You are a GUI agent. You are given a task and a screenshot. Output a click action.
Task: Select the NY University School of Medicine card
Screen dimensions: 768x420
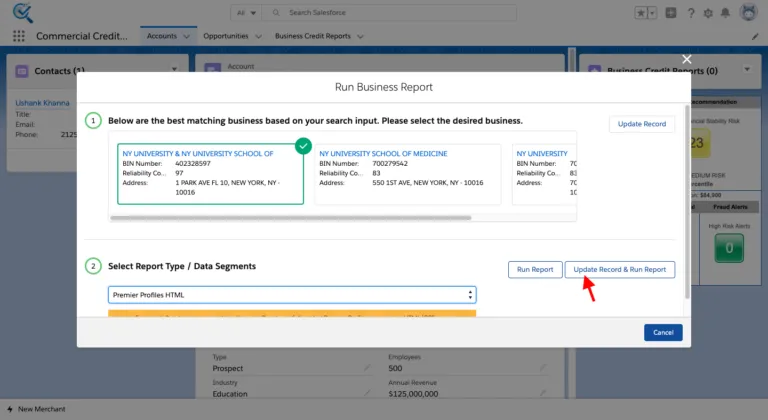408,174
